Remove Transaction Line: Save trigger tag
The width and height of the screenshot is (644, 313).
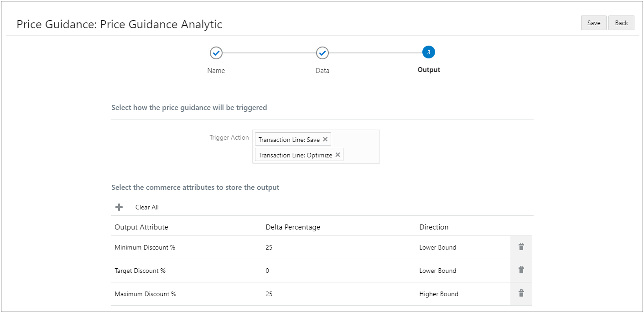(325, 139)
